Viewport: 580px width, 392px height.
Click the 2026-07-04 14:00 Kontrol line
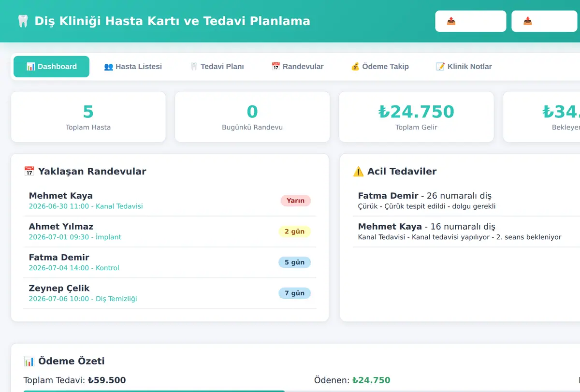(74, 268)
